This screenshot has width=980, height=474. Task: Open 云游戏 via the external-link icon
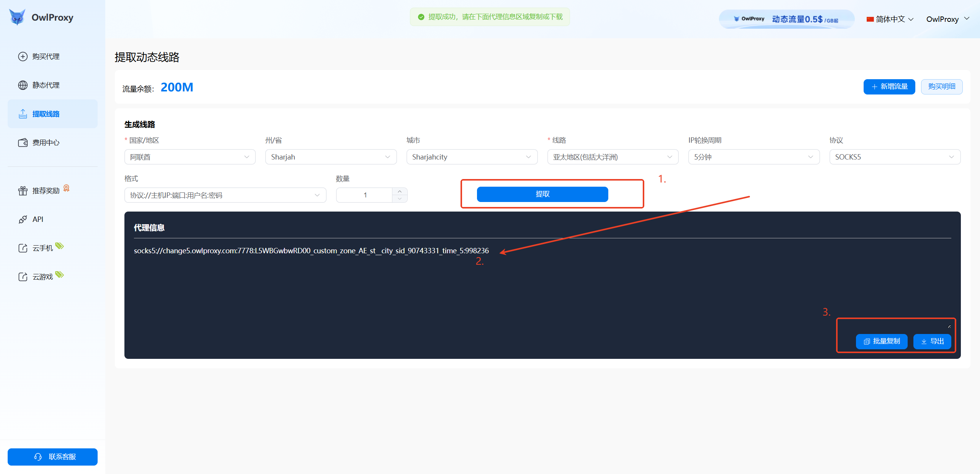pyautogui.click(x=23, y=277)
